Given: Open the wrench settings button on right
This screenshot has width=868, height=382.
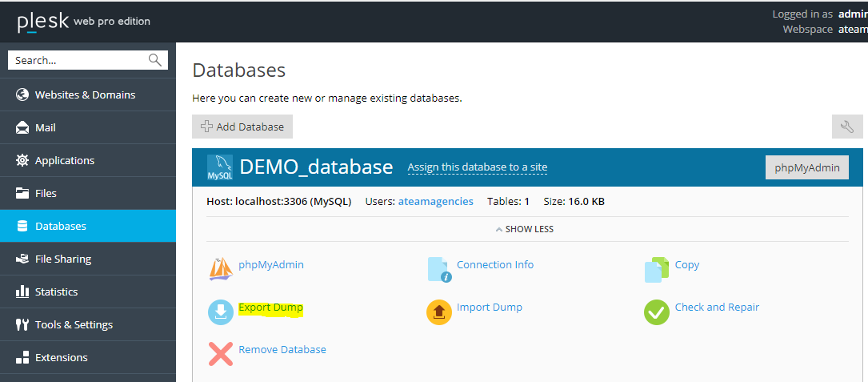Looking at the screenshot, I should pos(847,127).
